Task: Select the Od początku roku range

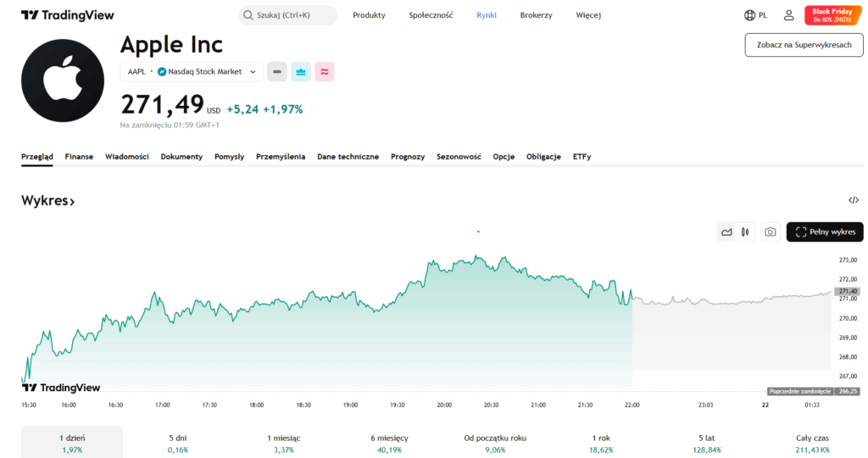Action: 495,443
